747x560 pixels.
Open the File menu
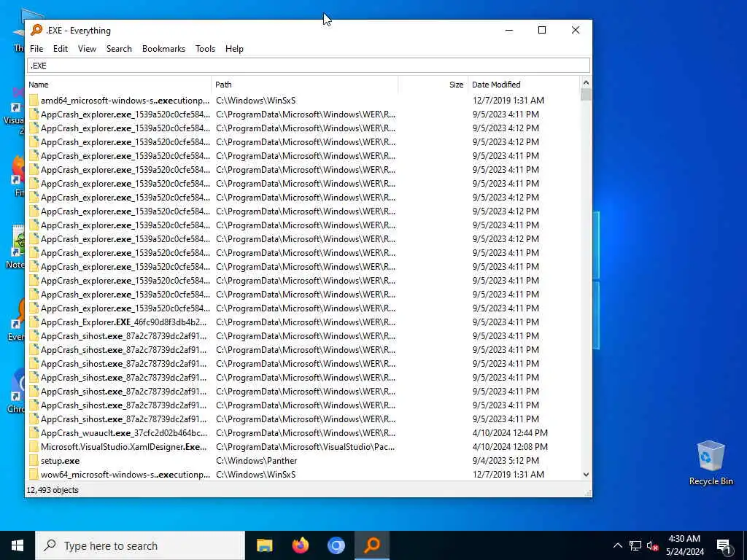point(36,49)
